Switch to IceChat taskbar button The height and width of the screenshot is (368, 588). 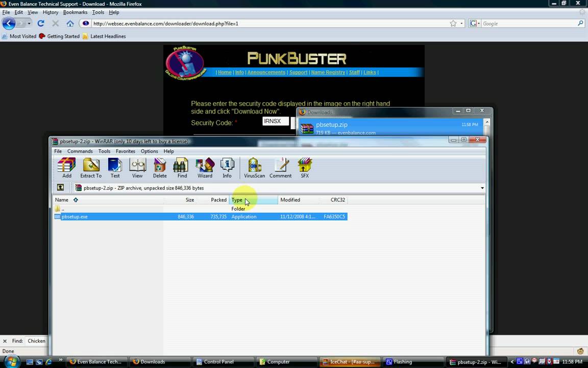pyautogui.click(x=350, y=362)
